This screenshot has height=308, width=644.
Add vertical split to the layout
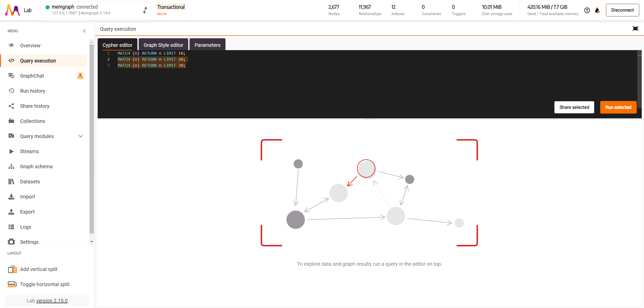[39, 269]
